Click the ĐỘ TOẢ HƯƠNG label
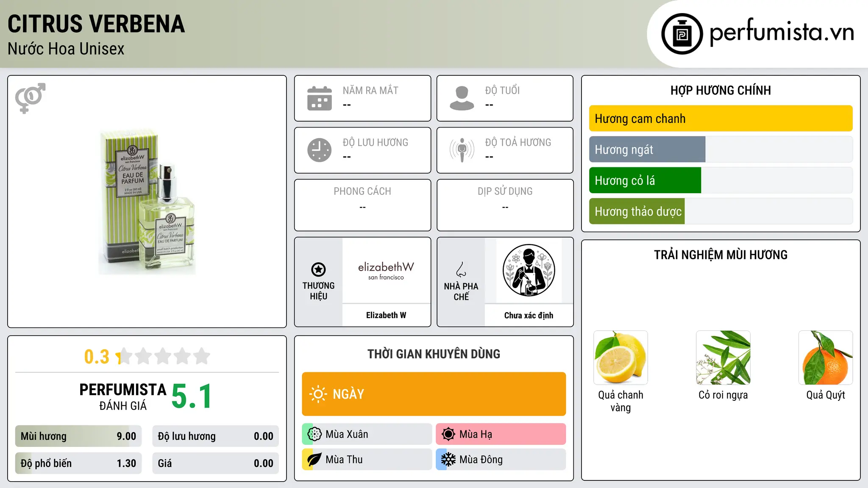The width and height of the screenshot is (868, 488). tap(518, 142)
